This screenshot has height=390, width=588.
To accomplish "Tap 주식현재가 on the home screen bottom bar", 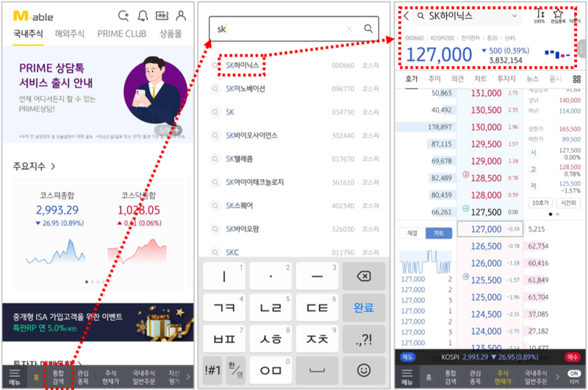I will pyautogui.click(x=110, y=377).
